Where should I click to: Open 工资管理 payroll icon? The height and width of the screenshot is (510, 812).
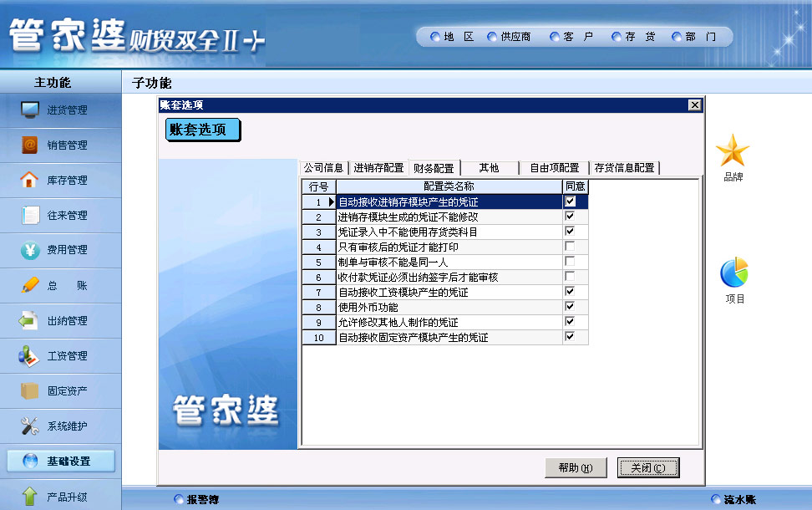point(30,355)
